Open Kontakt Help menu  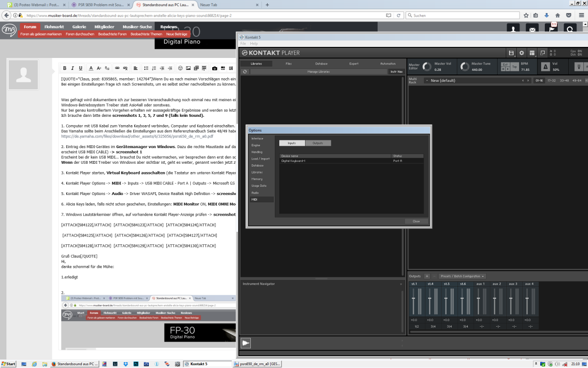254,44
